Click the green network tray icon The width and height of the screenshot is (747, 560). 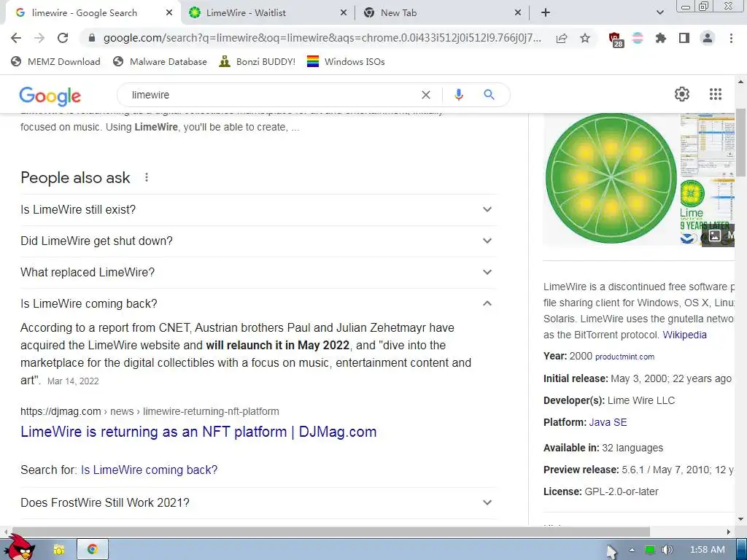coord(650,550)
